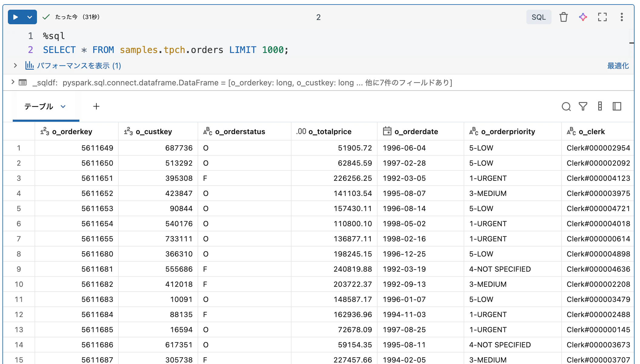Viewport: 640px width, 364px height.
Task: Delete the cell with the trash icon
Action: 563,17
